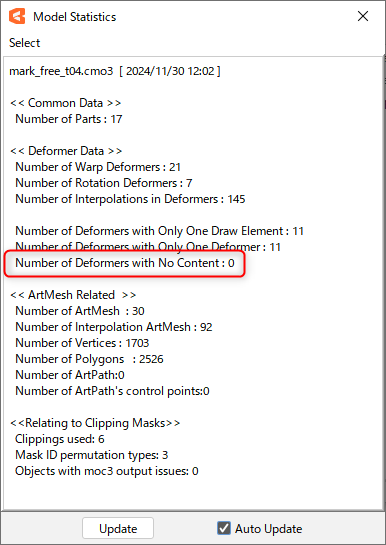Click the Live2D Cubism app icon
Viewport: 386px width, 545px height.
[17, 16]
